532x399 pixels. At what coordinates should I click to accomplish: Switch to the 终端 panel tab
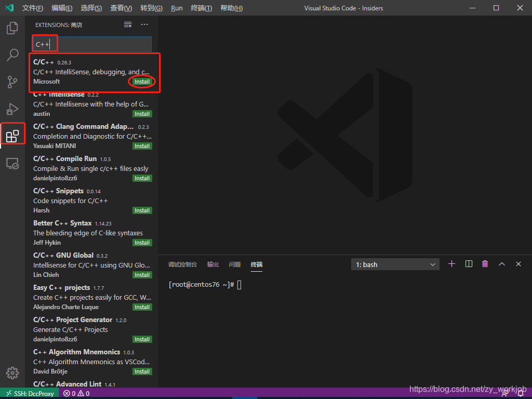257,264
